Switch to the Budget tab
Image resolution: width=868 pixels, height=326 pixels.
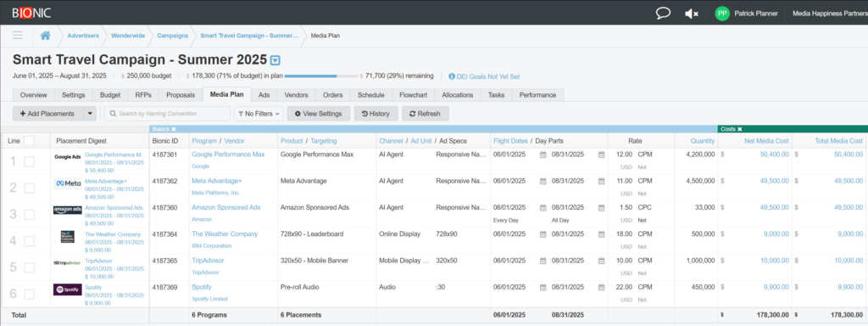pyautogui.click(x=110, y=95)
